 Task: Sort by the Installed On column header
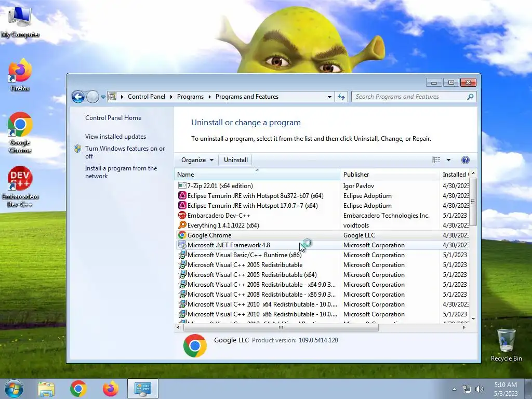tap(455, 175)
